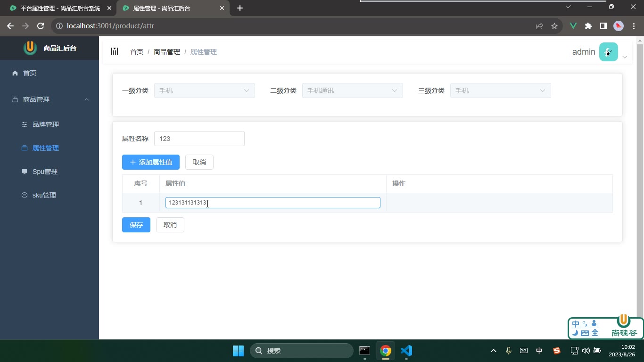Go to 首页 in the sidebar
The image size is (644, 362).
pyautogui.click(x=50, y=73)
